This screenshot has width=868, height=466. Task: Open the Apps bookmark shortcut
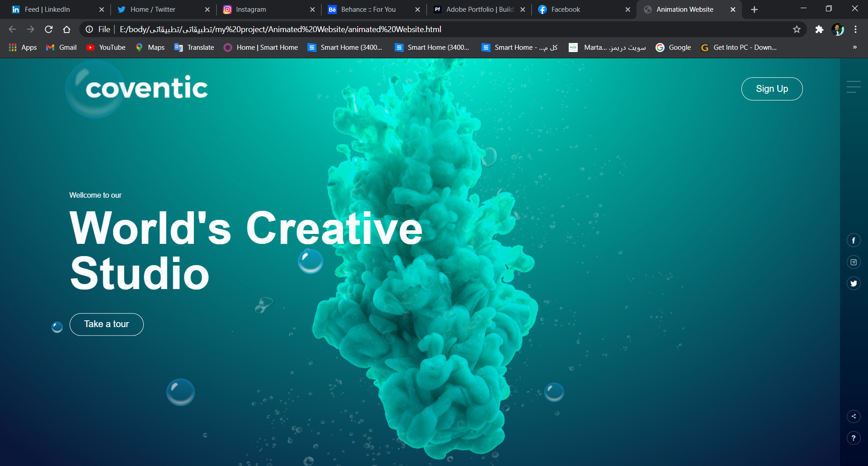[23, 47]
